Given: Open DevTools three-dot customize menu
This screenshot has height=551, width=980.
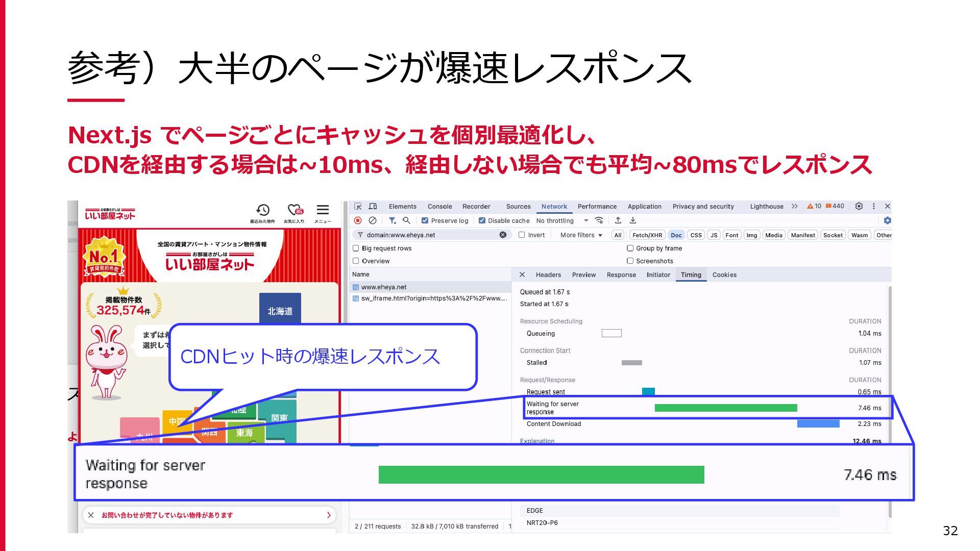Looking at the screenshot, I should (x=874, y=206).
